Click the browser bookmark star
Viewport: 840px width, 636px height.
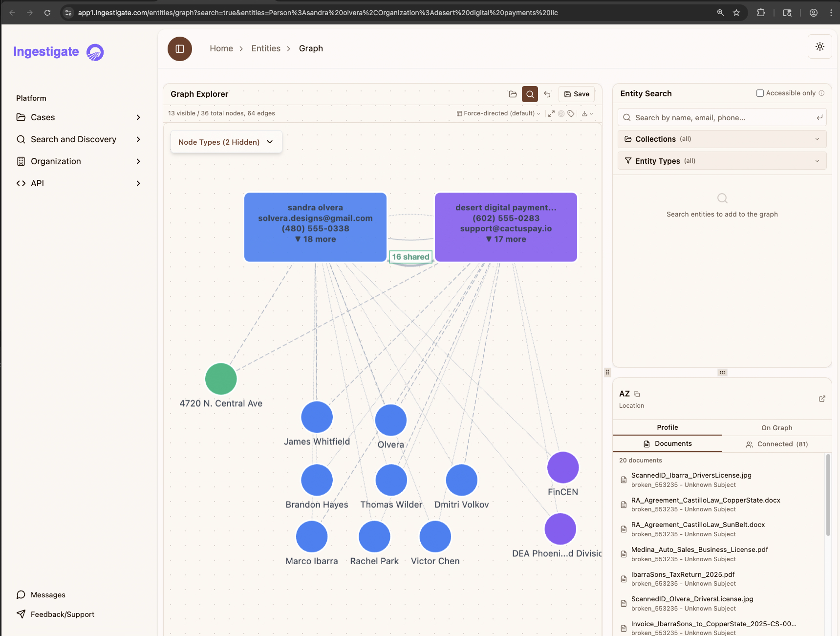pos(736,13)
